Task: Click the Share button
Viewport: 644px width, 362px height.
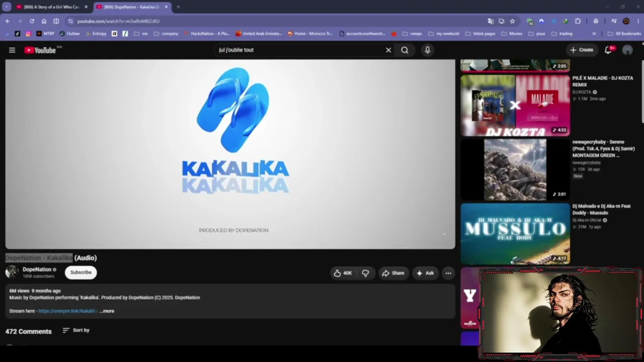Action: click(x=393, y=273)
